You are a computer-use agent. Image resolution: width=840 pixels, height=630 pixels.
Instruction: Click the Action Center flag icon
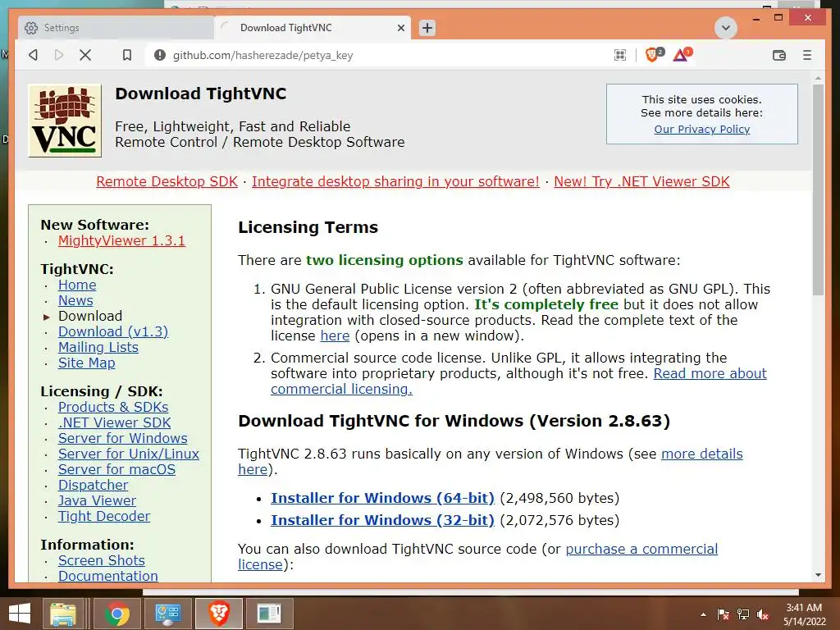[x=723, y=614]
